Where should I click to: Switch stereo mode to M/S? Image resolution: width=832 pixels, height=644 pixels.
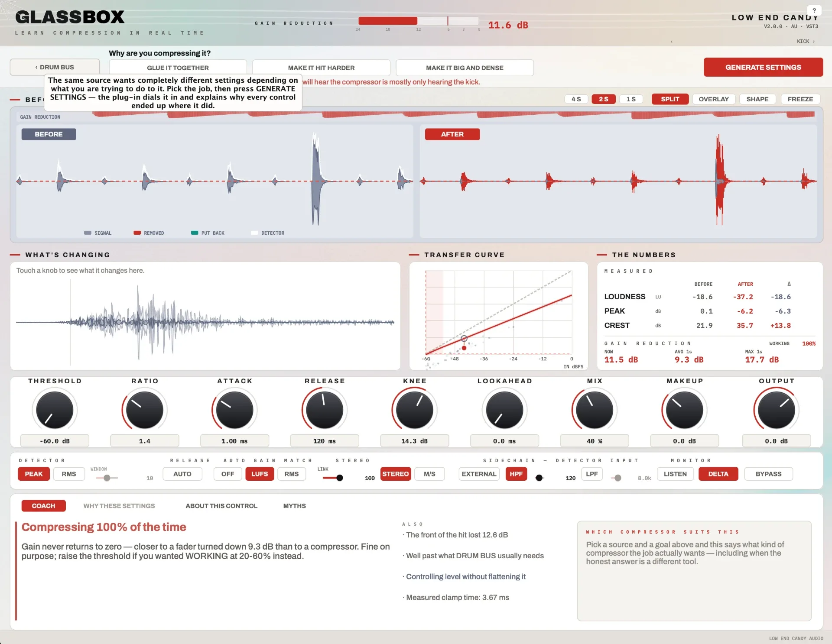pyautogui.click(x=429, y=474)
